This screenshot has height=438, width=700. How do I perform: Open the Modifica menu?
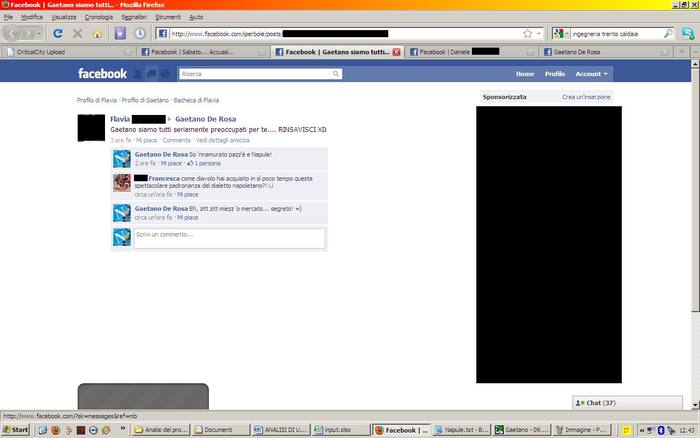pos(32,17)
